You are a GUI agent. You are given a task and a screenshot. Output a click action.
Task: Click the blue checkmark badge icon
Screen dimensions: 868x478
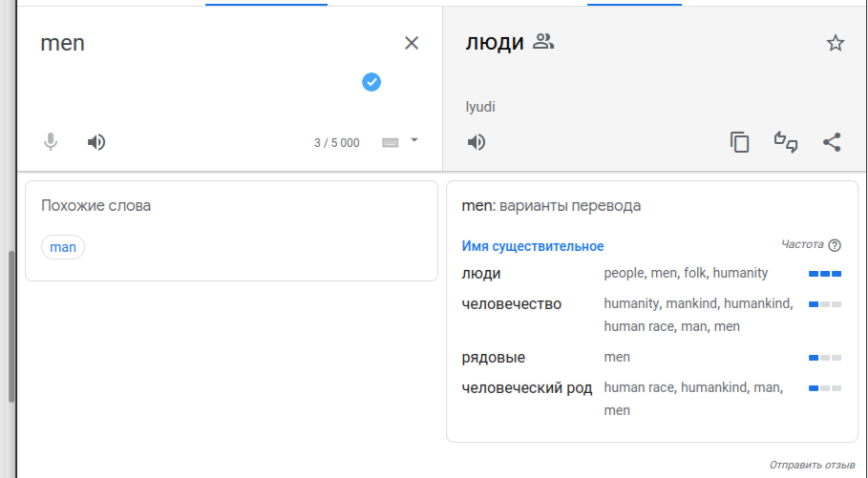371,82
